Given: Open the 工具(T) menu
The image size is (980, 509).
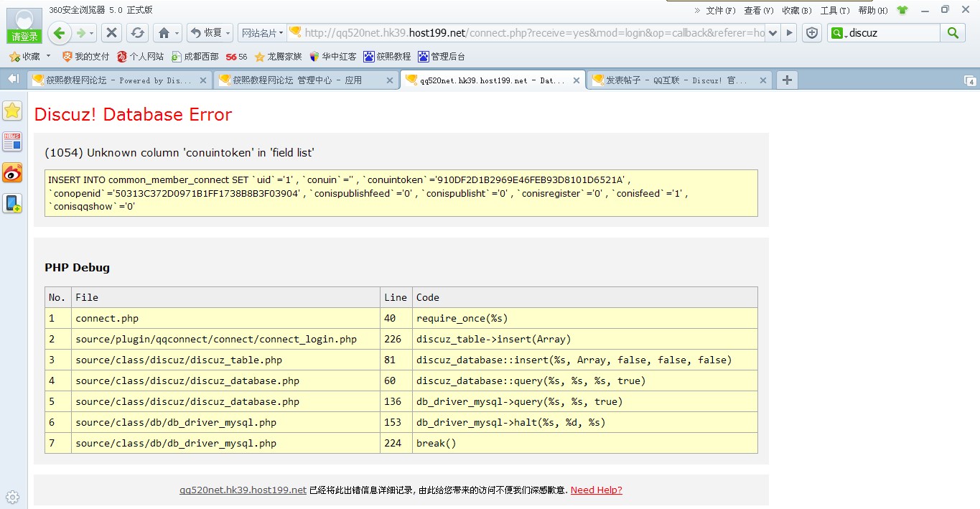Looking at the screenshot, I should [834, 10].
